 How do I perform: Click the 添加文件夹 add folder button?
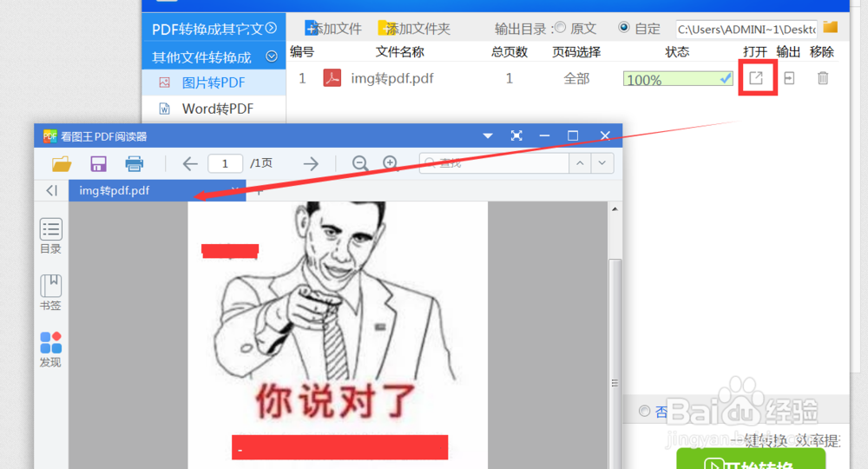point(414,29)
